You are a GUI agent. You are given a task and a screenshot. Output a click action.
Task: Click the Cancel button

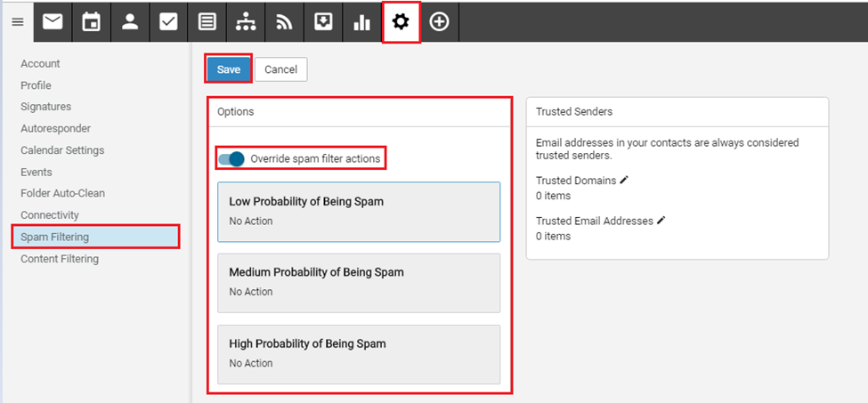pyautogui.click(x=280, y=69)
